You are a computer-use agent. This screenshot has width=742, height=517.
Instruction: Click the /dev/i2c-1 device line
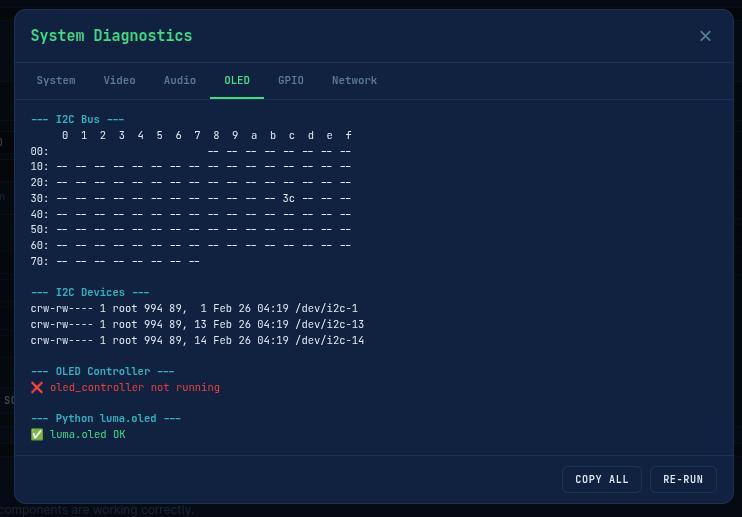(x=194, y=309)
